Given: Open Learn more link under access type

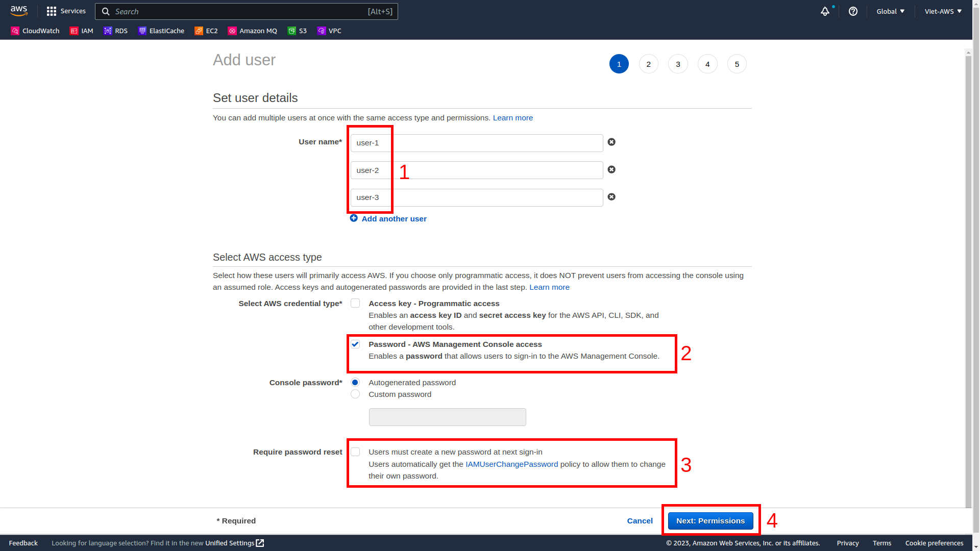Looking at the screenshot, I should click(549, 287).
